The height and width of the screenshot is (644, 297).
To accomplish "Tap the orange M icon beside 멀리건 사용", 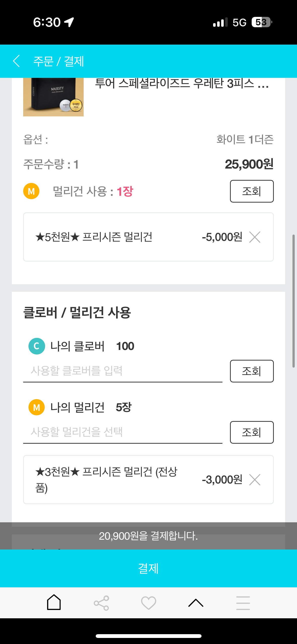I will pos(31,191).
